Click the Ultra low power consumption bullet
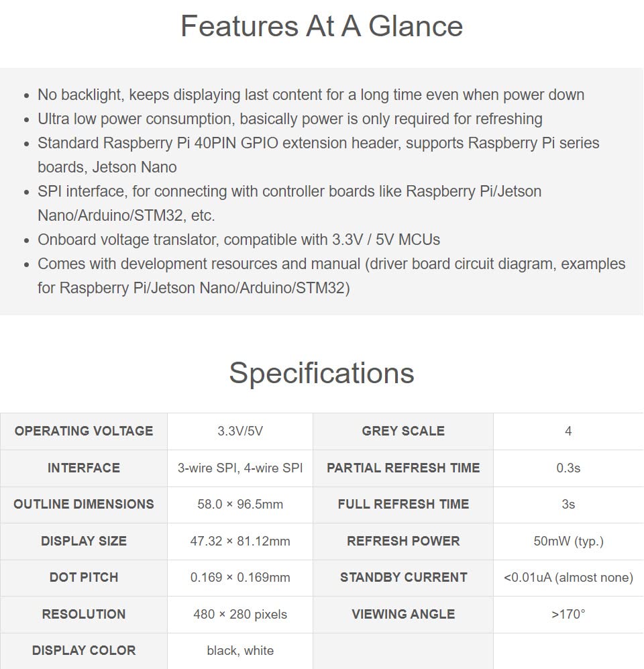Screen dimensions: 644x669 290,119
